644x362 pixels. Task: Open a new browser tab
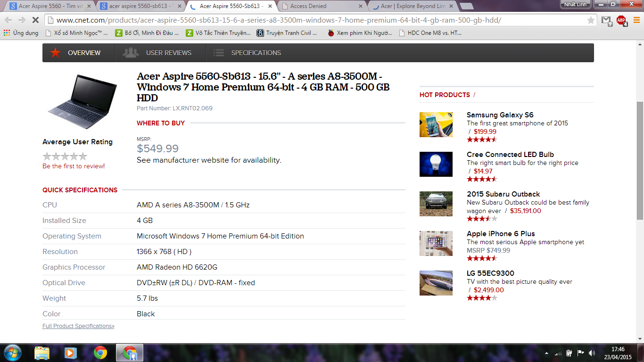(x=466, y=6)
